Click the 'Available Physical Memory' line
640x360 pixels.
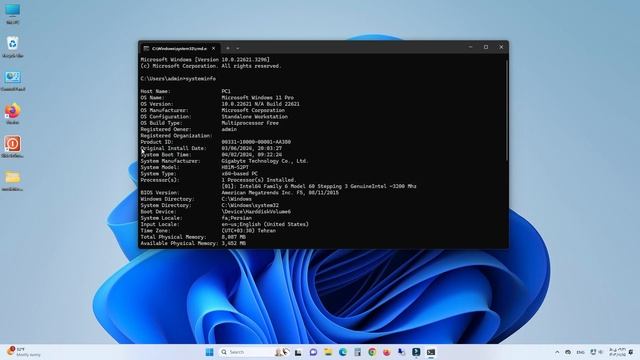193,243
